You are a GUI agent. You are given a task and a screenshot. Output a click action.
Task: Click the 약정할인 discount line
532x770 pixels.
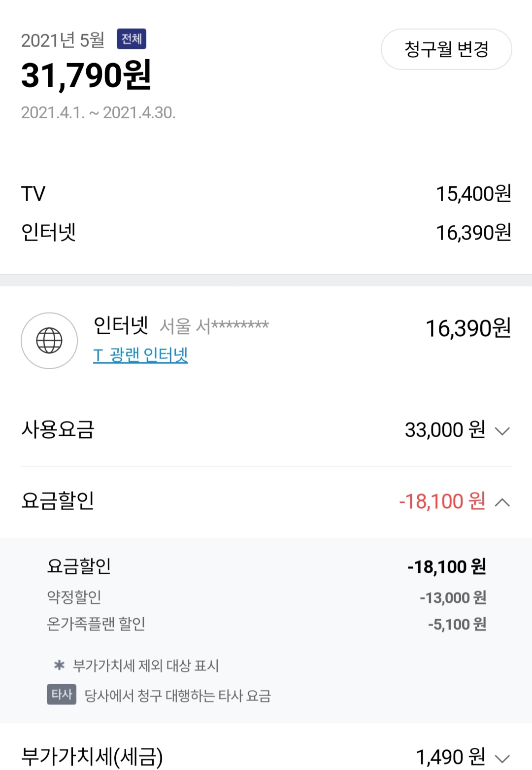[x=74, y=597]
